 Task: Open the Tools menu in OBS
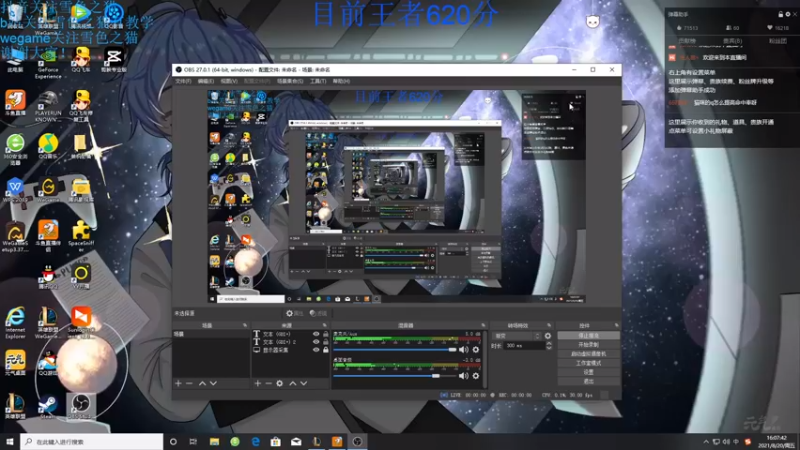318,81
